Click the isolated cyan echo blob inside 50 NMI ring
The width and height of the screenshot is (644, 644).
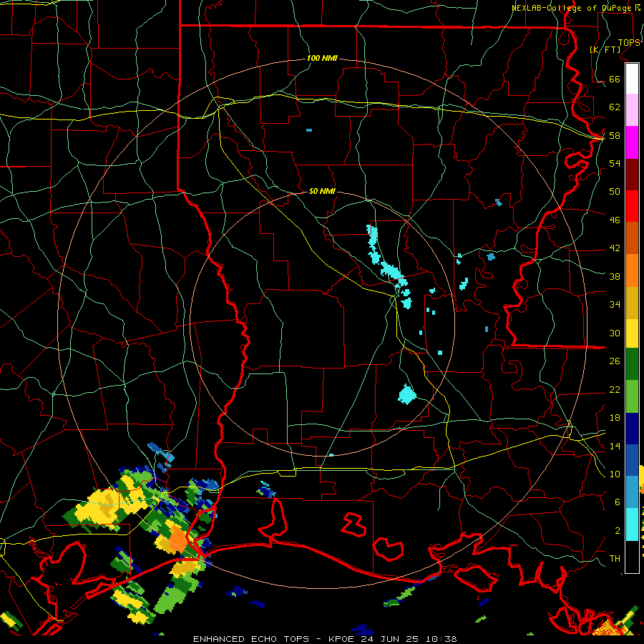pyautogui.click(x=407, y=394)
